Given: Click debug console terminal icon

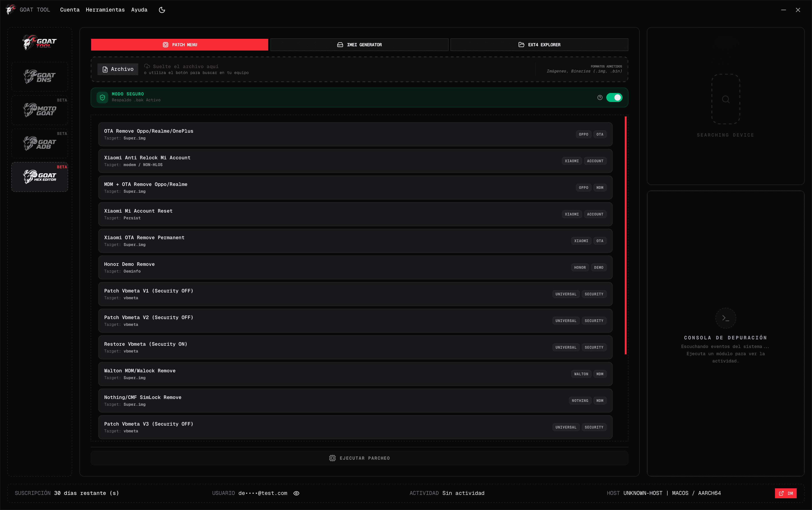Looking at the screenshot, I should (x=725, y=318).
